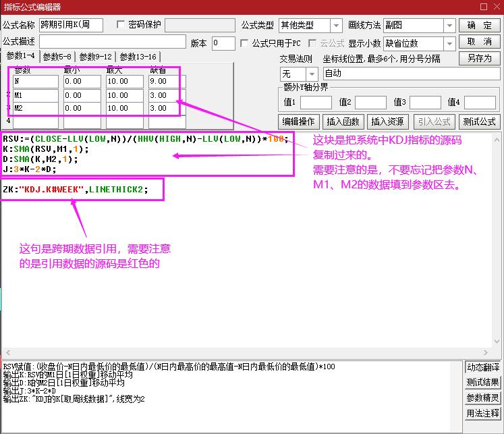Click the formula editor title bar icon
Viewport: 504px width, 434px height.
pyautogui.click(x=6, y=7)
